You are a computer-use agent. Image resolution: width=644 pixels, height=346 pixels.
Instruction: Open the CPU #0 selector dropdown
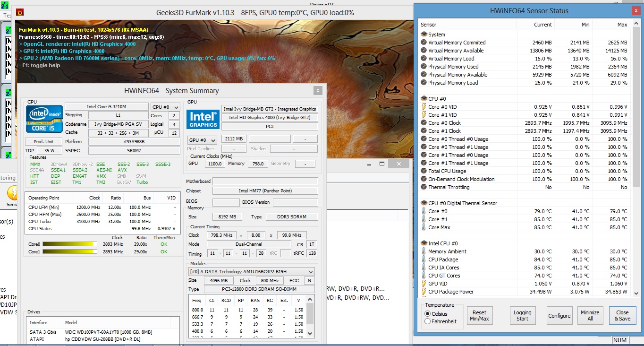pos(165,107)
